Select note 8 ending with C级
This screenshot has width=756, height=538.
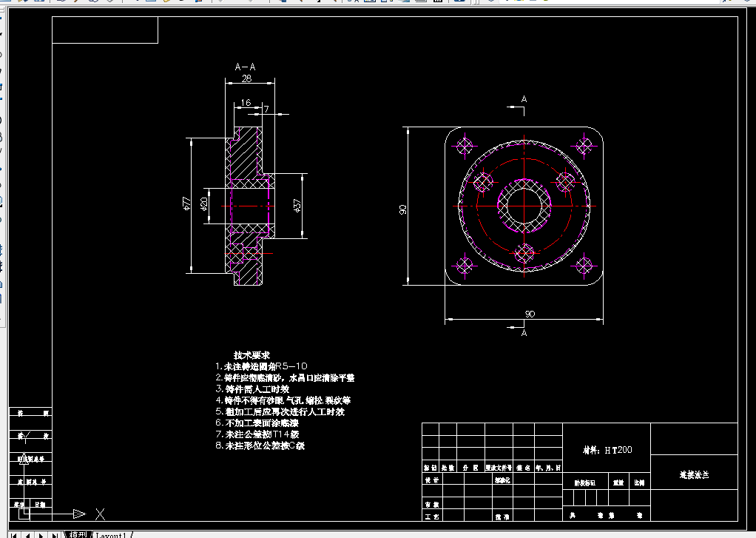(x=260, y=445)
